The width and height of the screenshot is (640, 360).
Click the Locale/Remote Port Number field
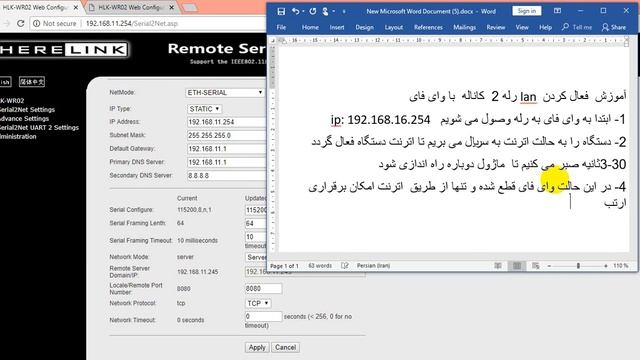pyautogui.click(x=263, y=289)
